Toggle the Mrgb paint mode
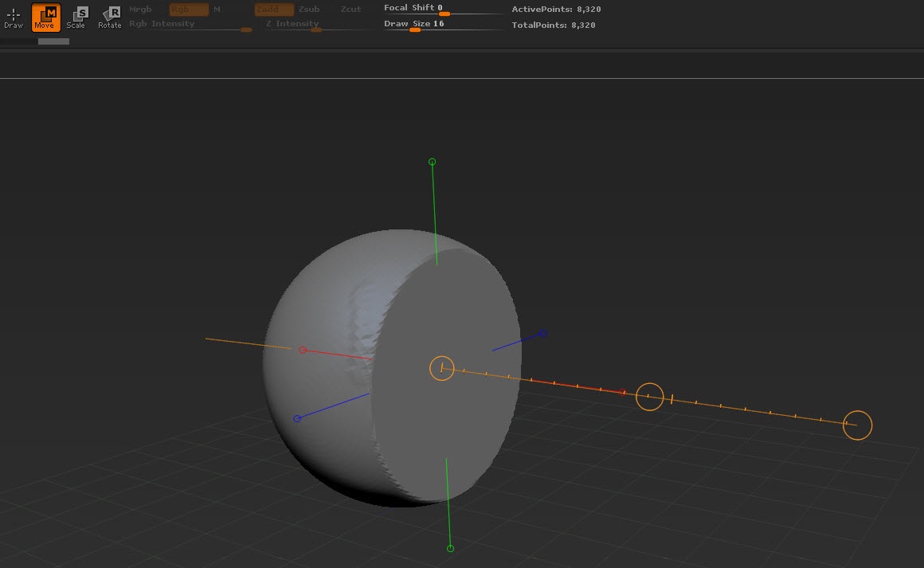Viewport: 924px width, 568px height. pos(140,10)
